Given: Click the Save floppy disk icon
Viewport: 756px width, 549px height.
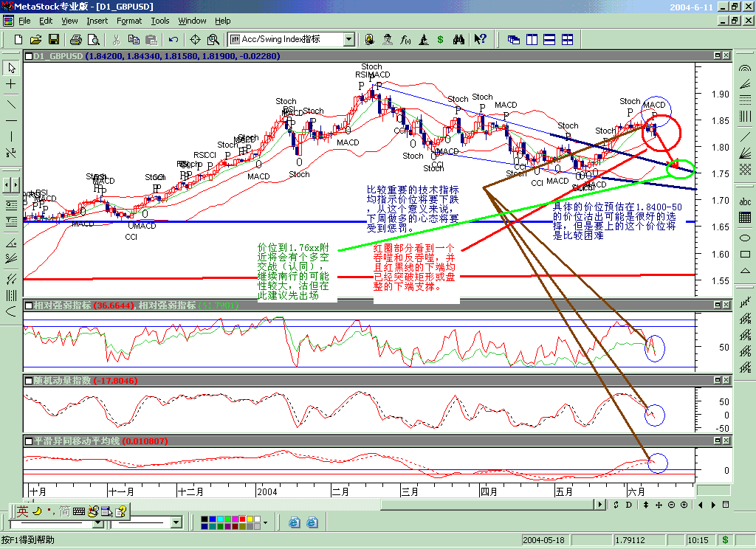Looking at the screenshot, I should (x=52, y=39).
